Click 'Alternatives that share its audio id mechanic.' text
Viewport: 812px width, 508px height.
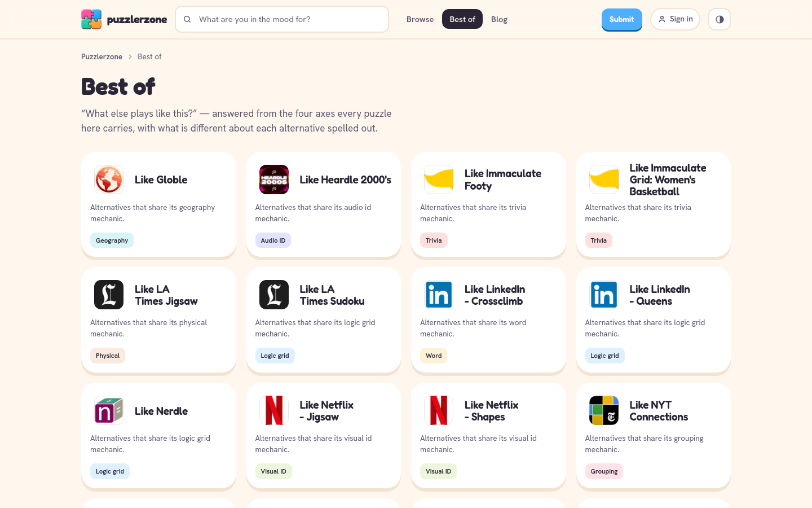[x=313, y=213]
